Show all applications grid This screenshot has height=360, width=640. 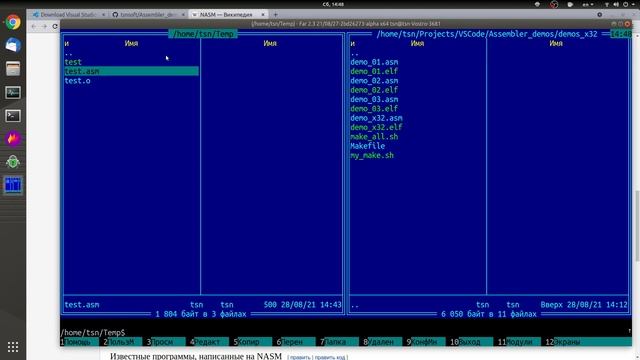pyautogui.click(x=13, y=347)
